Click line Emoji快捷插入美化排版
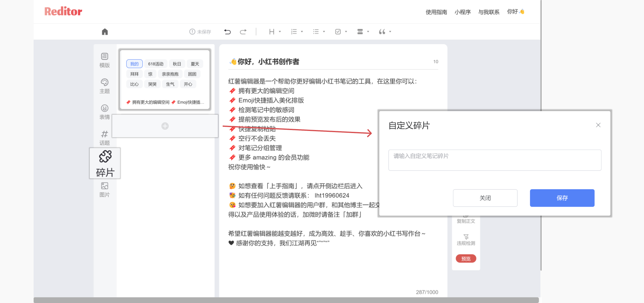 (271, 100)
